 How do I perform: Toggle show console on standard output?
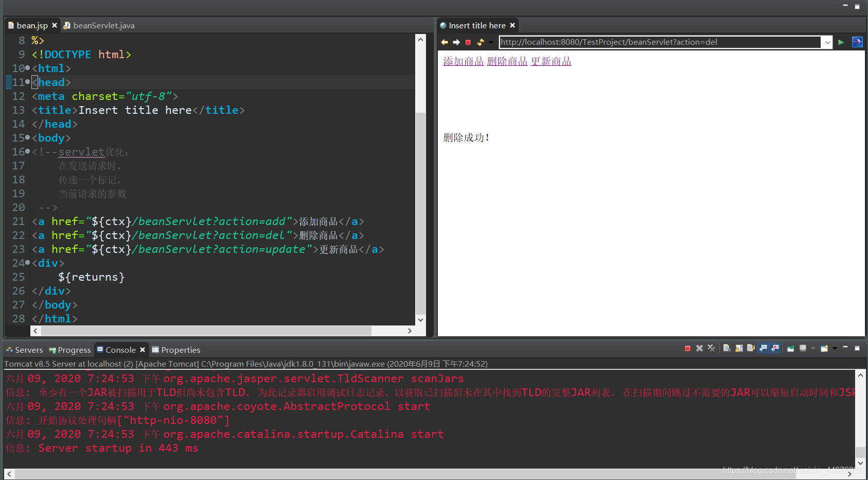point(763,349)
